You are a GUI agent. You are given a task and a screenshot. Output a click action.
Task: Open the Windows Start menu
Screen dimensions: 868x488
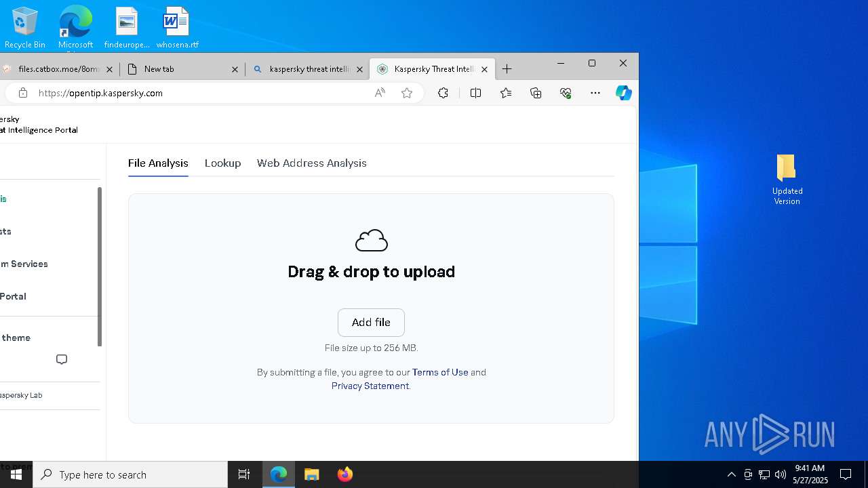pos(16,474)
